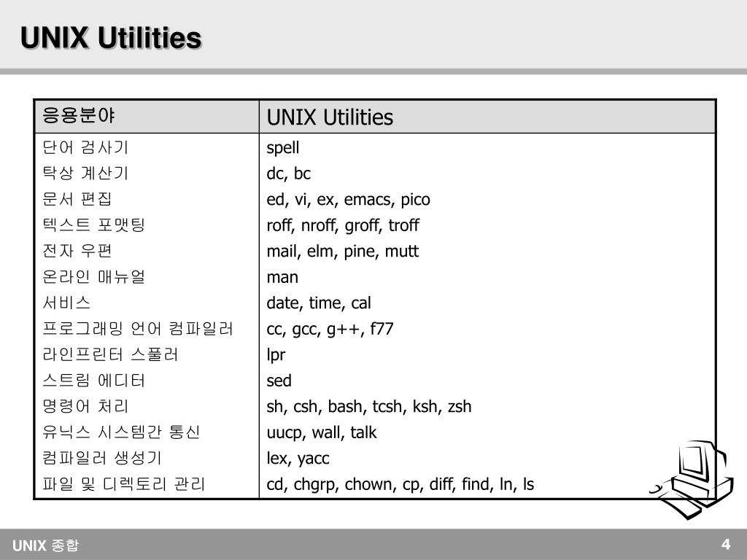Click 'roff, nroff, groff, troff' text
Screen dimensions: 747x560
pyautogui.click(x=343, y=225)
